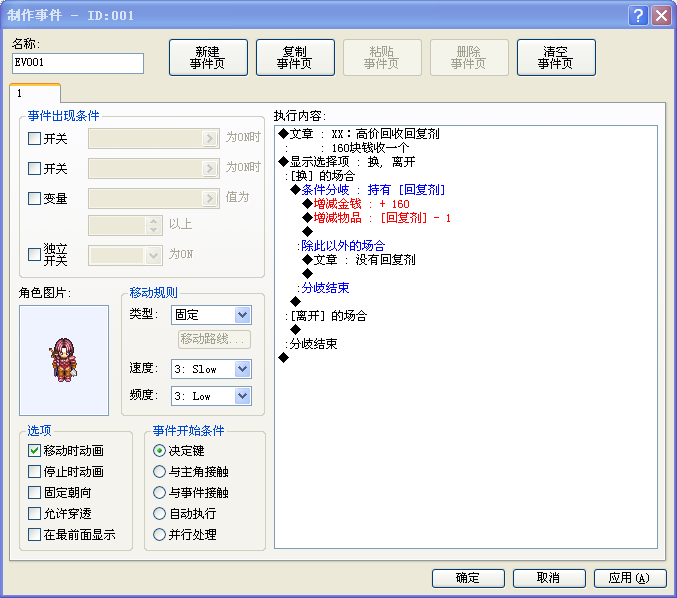Enable the 独立开关 condition checkbox
Viewport: 677px width, 598px height.
tap(34, 254)
